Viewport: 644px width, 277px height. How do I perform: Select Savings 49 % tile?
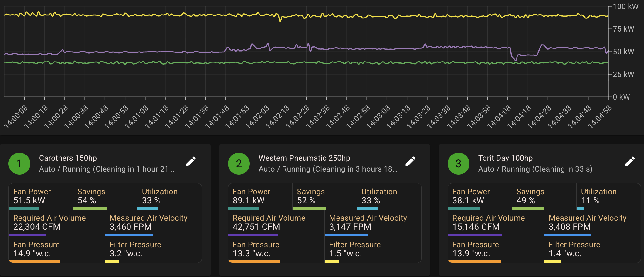pos(544,196)
